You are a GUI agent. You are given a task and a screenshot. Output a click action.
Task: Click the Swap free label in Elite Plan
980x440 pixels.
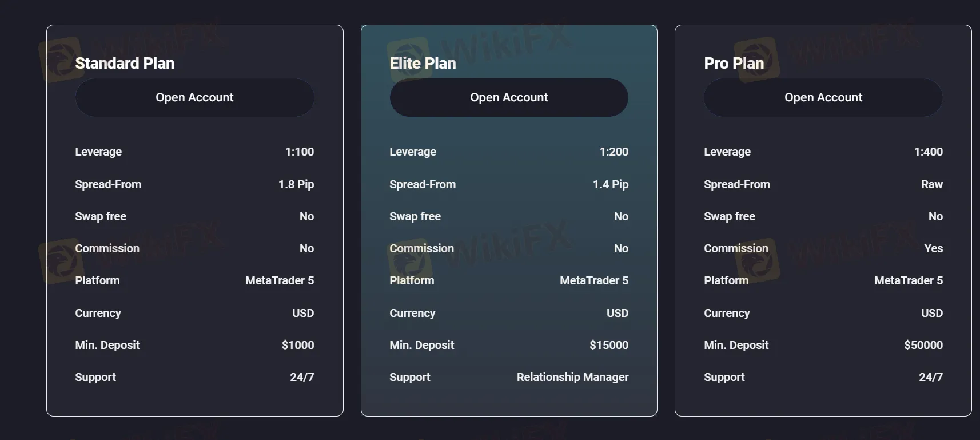pyautogui.click(x=415, y=216)
